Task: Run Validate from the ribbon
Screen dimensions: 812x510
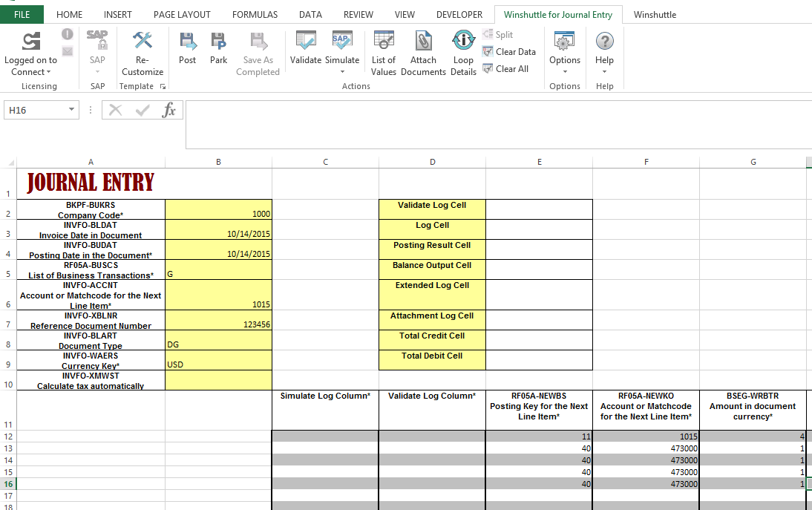Action: click(x=306, y=48)
